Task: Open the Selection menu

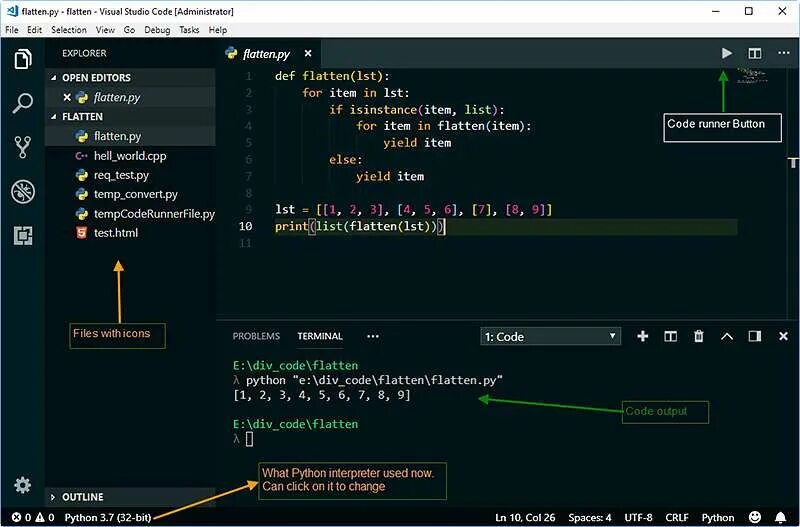Action: (69, 30)
